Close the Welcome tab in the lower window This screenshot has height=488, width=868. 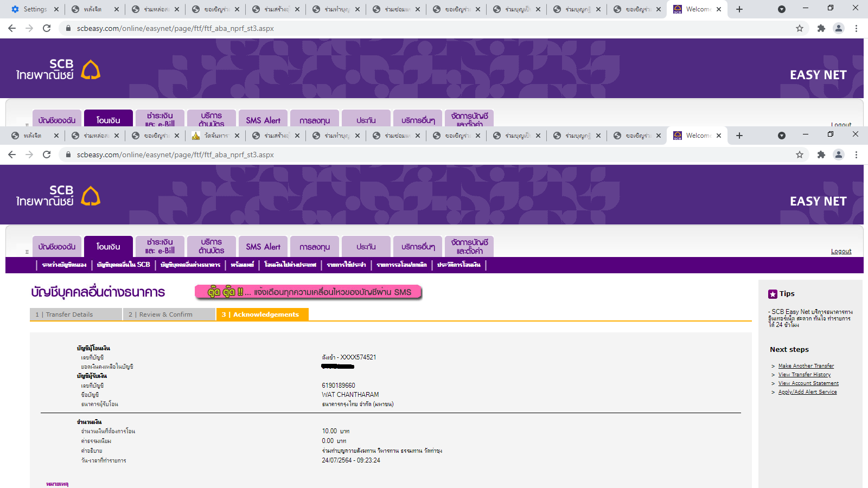click(x=719, y=136)
